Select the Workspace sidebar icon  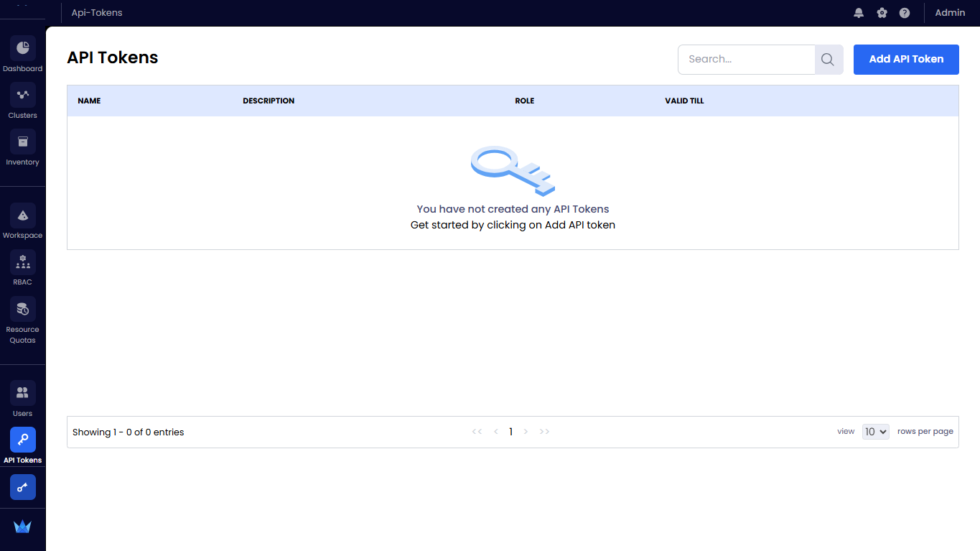[23, 216]
